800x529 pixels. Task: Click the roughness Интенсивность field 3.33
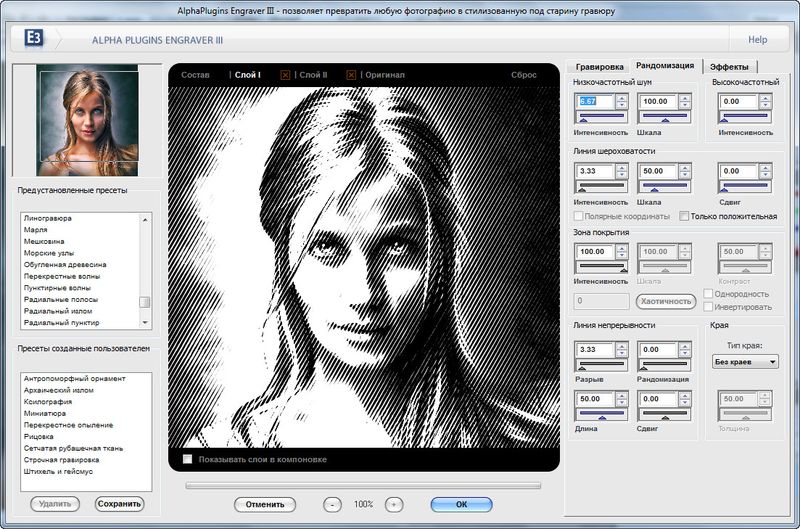[x=594, y=171]
